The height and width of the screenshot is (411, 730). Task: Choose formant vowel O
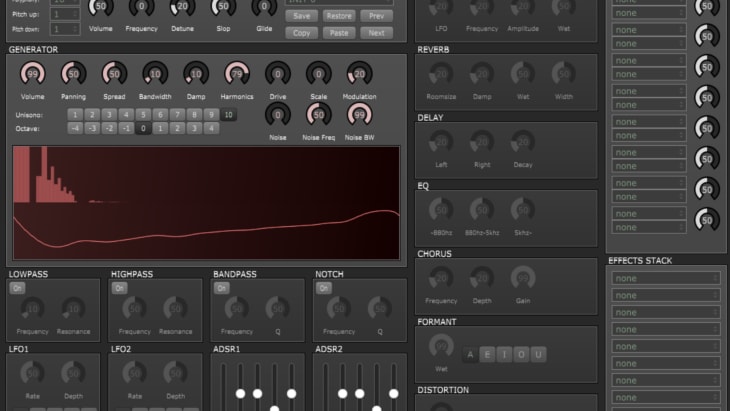521,355
